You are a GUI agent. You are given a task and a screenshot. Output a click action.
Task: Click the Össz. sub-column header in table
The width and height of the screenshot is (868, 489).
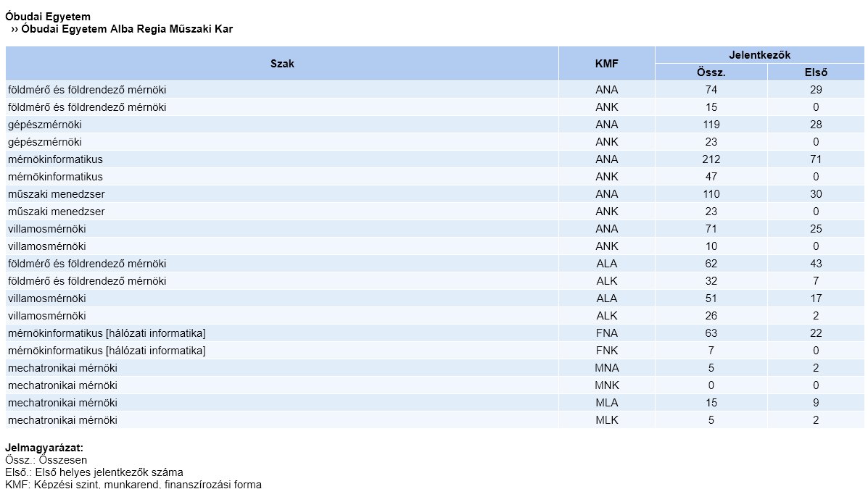pyautogui.click(x=711, y=72)
